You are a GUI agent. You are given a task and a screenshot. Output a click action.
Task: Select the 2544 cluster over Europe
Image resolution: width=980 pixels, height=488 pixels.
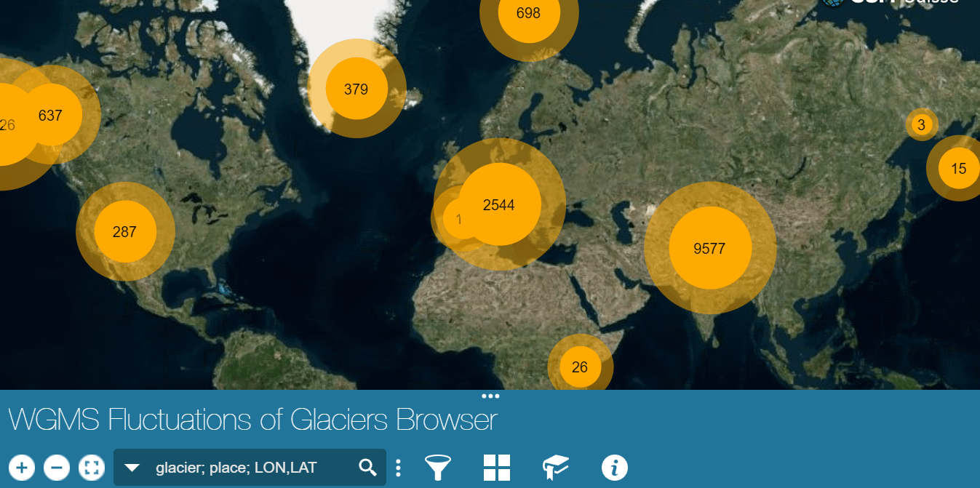click(500, 204)
